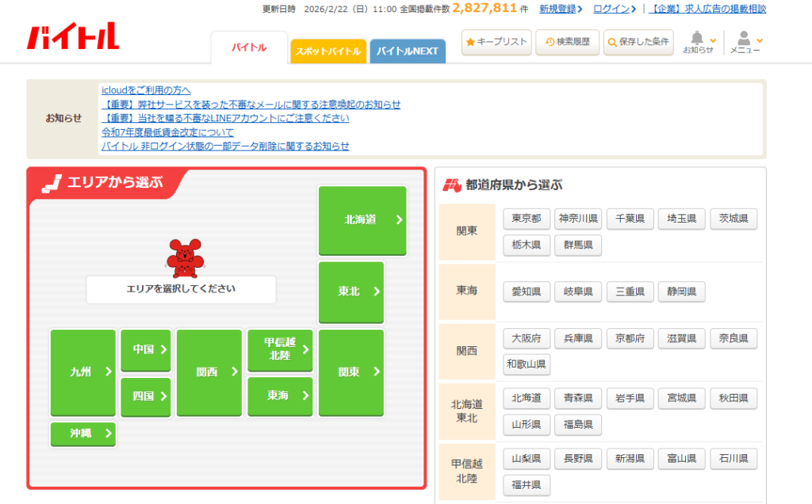Screen dimensions: 812x504
Task: Expand the 関西 area block
Action: (x=209, y=372)
